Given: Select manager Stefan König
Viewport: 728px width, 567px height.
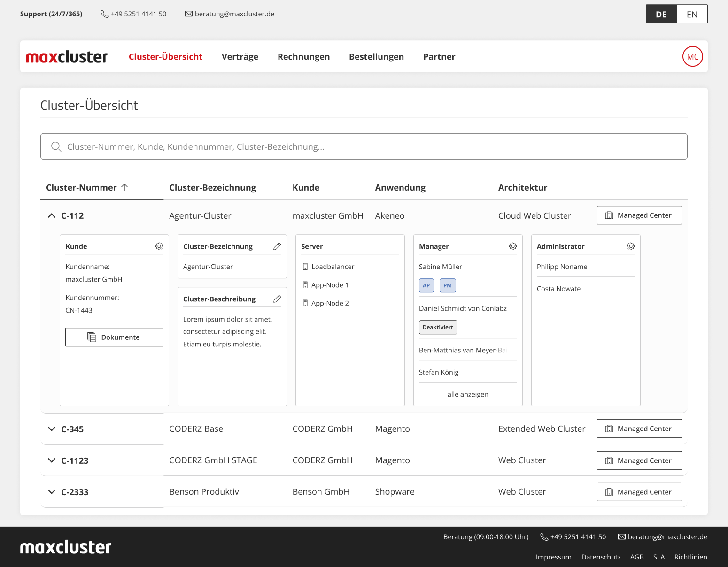Looking at the screenshot, I should pyautogui.click(x=439, y=372).
